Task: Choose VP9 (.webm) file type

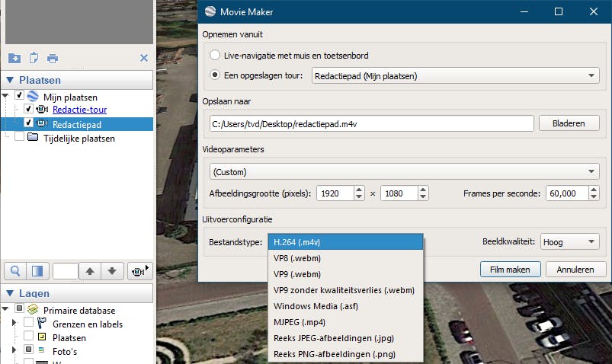Action: coord(345,274)
